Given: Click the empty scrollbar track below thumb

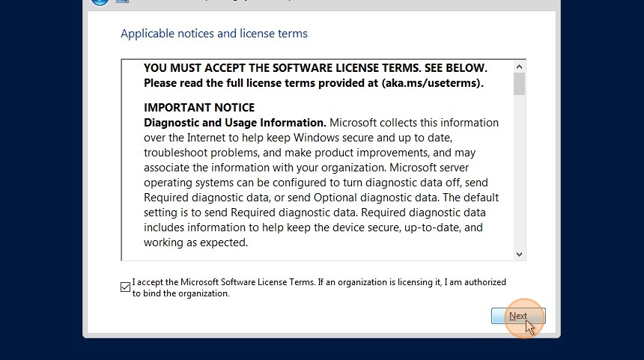Looking at the screenshot, I should coord(519,171).
